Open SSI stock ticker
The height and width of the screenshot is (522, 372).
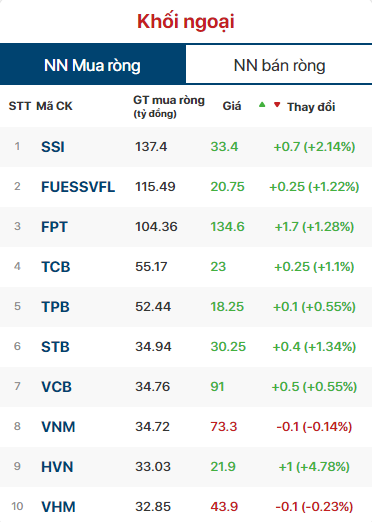(53, 147)
